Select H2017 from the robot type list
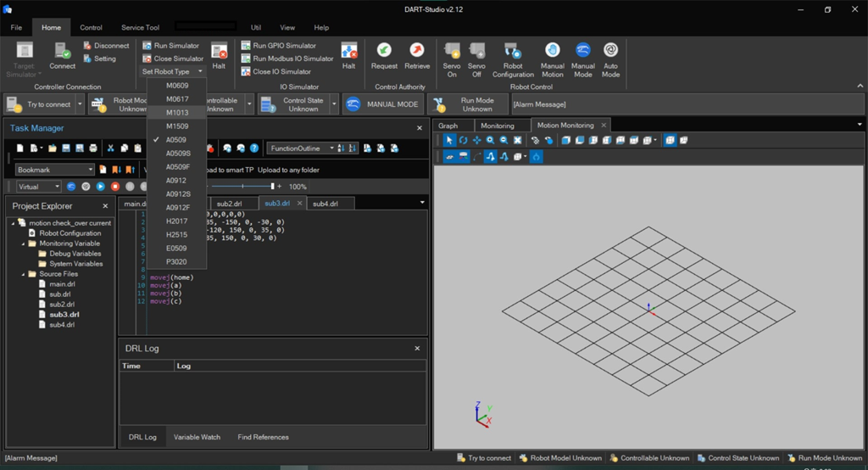Viewport: 868px width, 470px height. coord(176,221)
